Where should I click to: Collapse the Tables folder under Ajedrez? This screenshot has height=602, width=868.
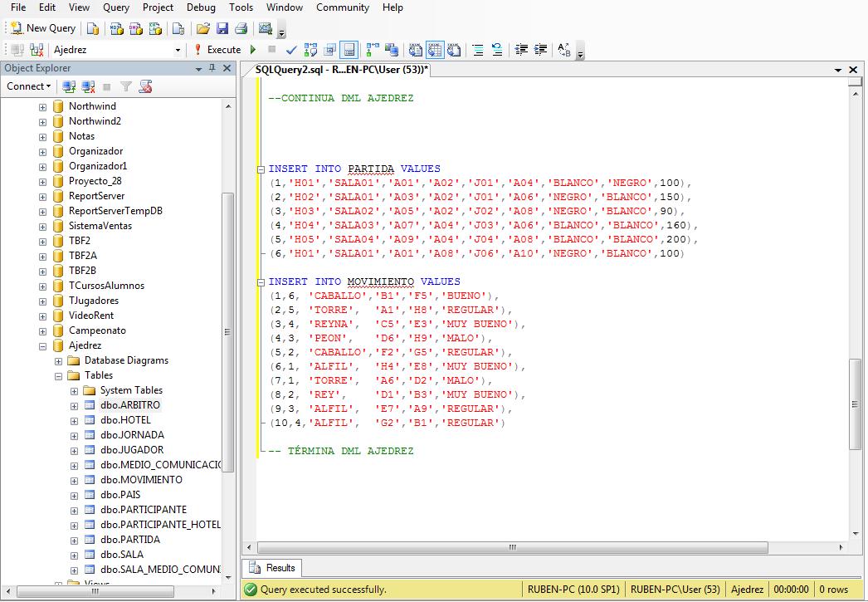pyautogui.click(x=57, y=375)
